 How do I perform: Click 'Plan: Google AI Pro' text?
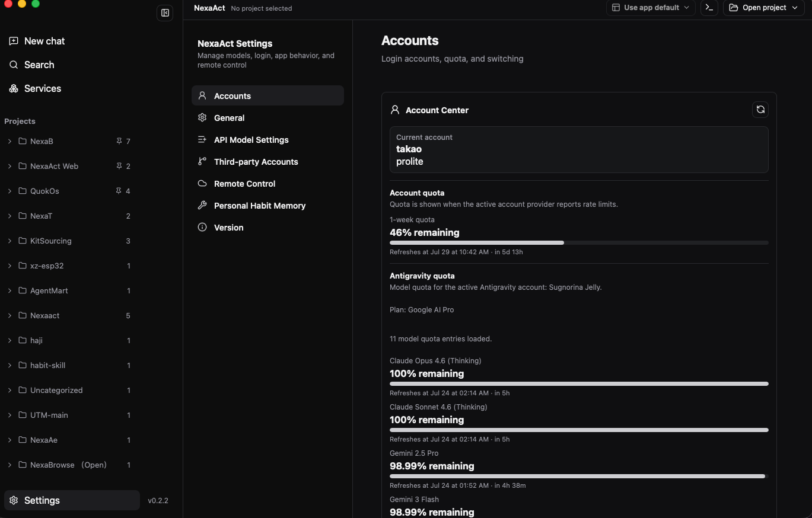(x=422, y=309)
